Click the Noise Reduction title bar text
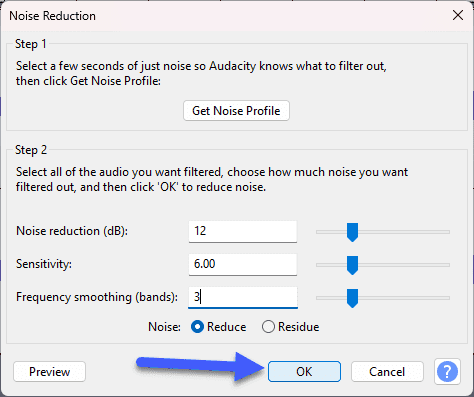This screenshot has width=474, height=397. (52, 16)
